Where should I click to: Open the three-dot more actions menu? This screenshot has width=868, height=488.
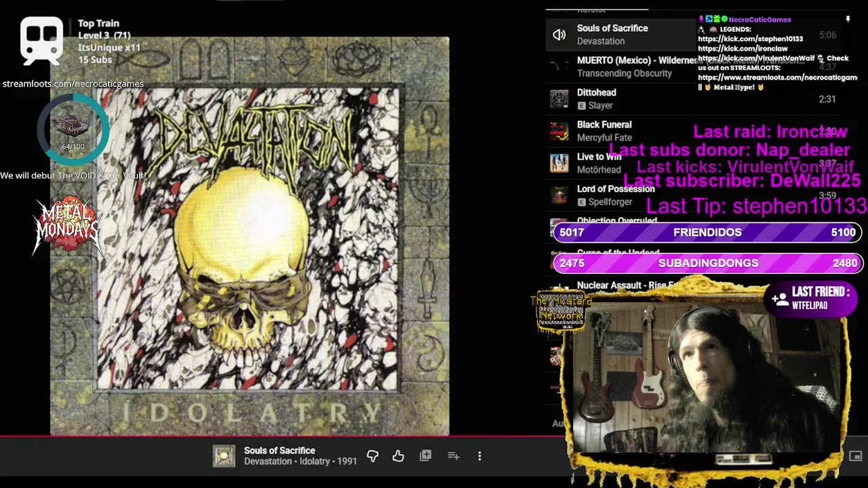pos(479,456)
